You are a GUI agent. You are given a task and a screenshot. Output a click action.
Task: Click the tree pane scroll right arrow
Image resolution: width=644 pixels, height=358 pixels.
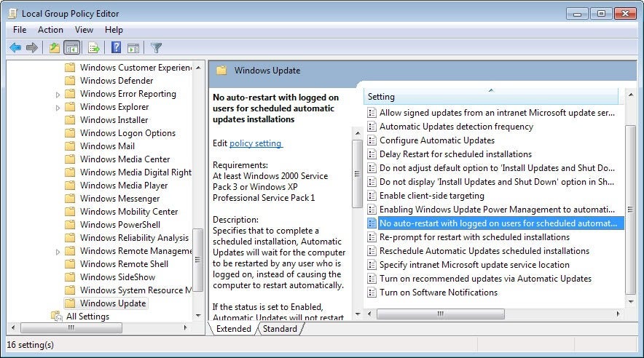tap(185, 327)
